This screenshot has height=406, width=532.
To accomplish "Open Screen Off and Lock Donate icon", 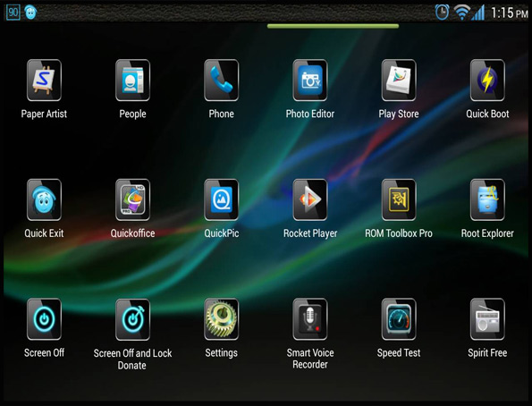I will 132,319.
